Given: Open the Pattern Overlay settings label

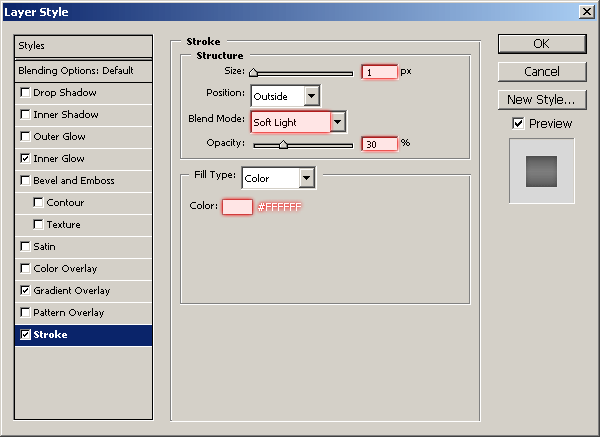Looking at the screenshot, I should coord(69,313).
